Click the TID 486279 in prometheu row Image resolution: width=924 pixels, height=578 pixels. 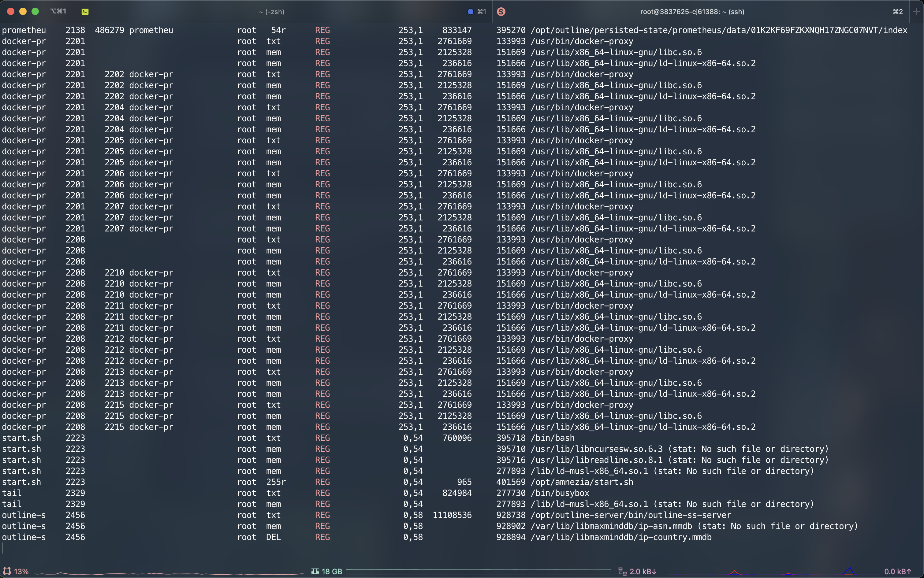point(110,30)
